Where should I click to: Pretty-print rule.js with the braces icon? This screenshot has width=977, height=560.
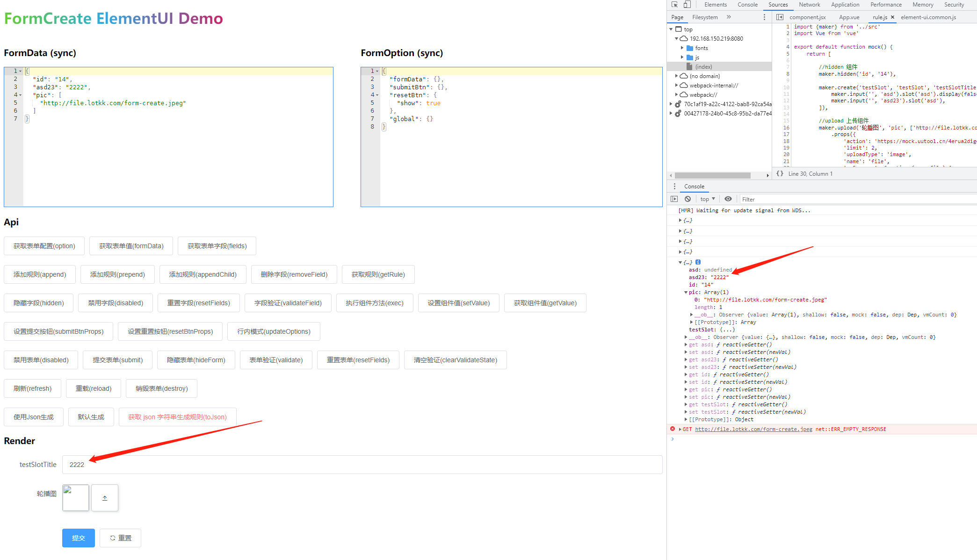click(780, 173)
